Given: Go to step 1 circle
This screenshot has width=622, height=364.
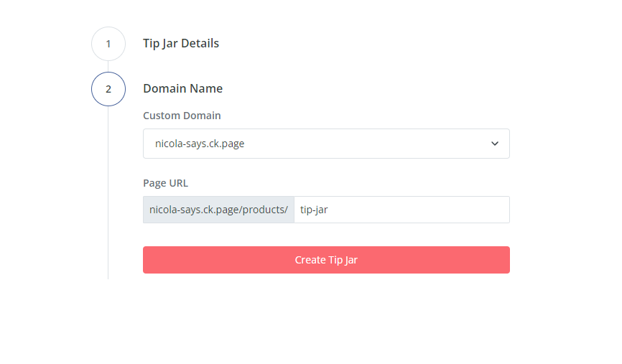Looking at the screenshot, I should [x=108, y=44].
